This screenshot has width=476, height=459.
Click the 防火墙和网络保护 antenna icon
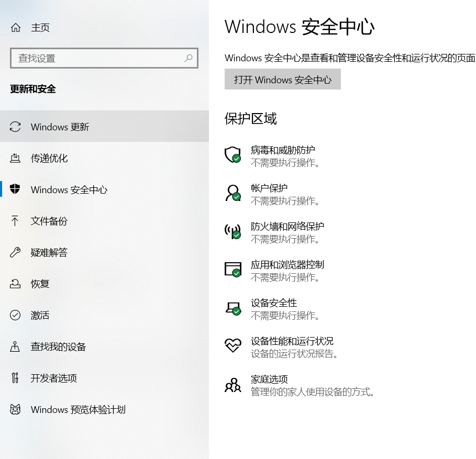(233, 231)
